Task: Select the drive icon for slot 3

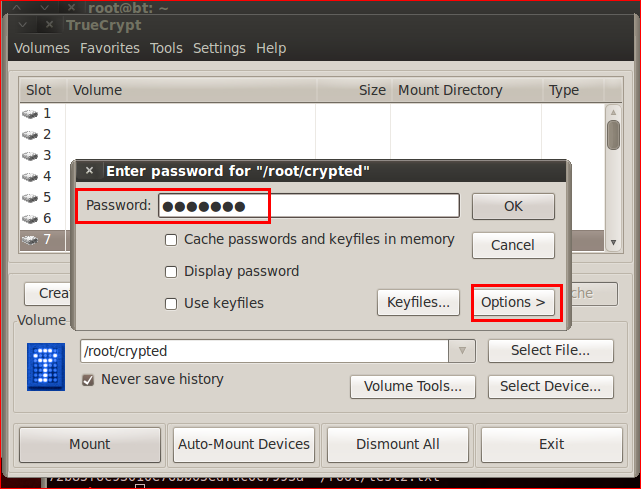Action: [30, 156]
